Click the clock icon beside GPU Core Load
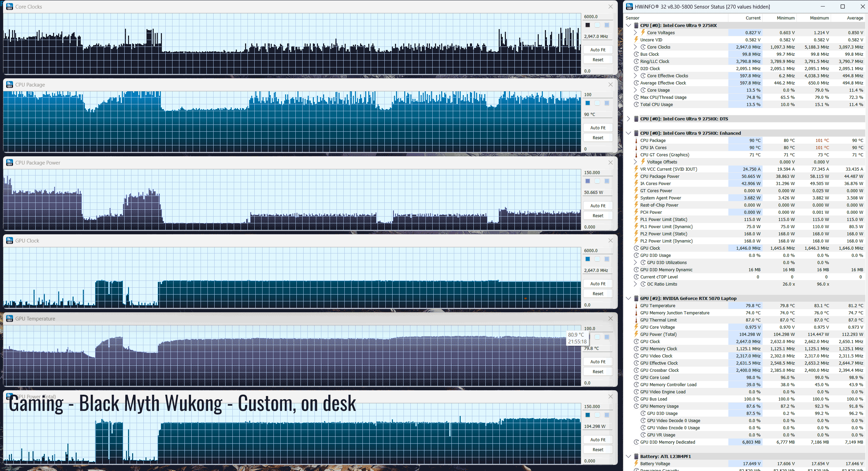This screenshot has height=471, width=868. point(636,377)
